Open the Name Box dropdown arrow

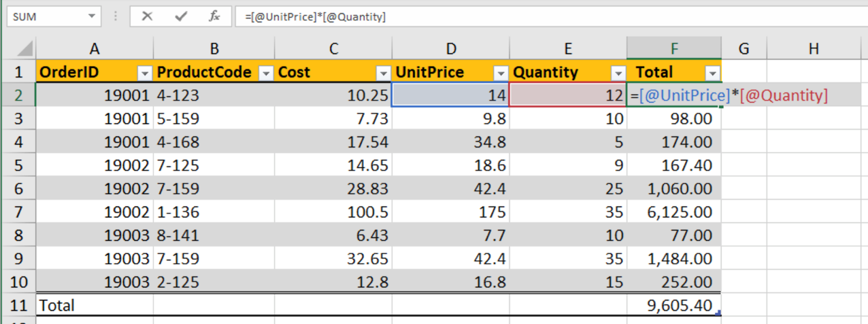[90, 16]
